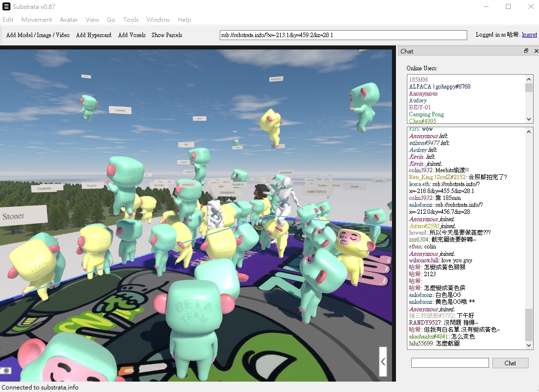539x392 pixels.
Task: Undock the Chat panel with float icon
Action: click(526, 51)
